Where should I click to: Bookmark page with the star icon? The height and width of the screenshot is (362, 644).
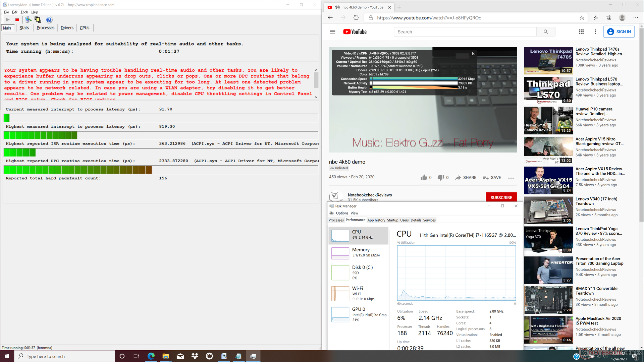coord(582,18)
